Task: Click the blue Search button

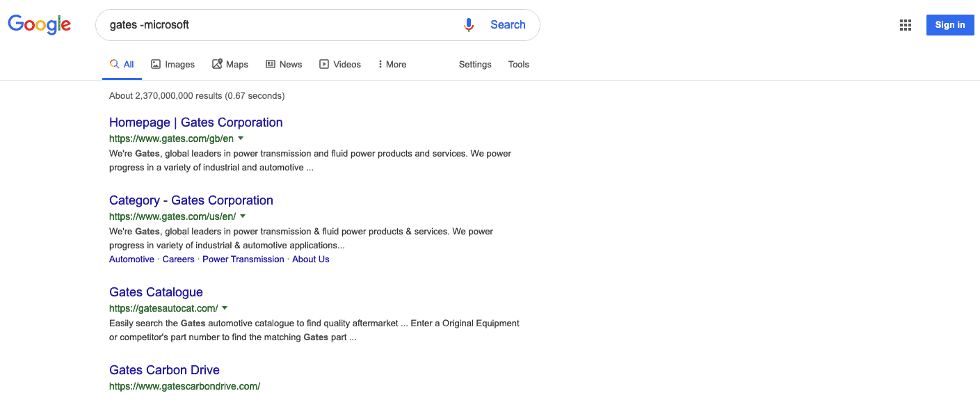Action: [508, 24]
